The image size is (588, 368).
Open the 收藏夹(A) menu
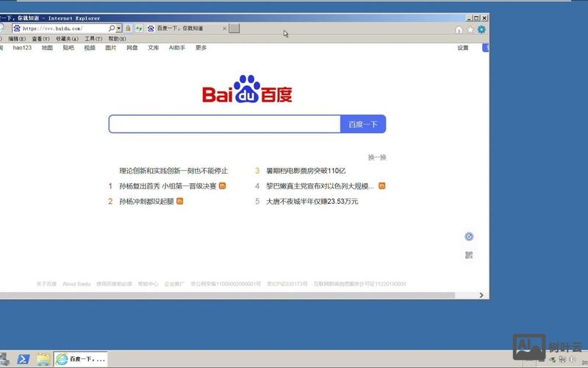(x=67, y=39)
